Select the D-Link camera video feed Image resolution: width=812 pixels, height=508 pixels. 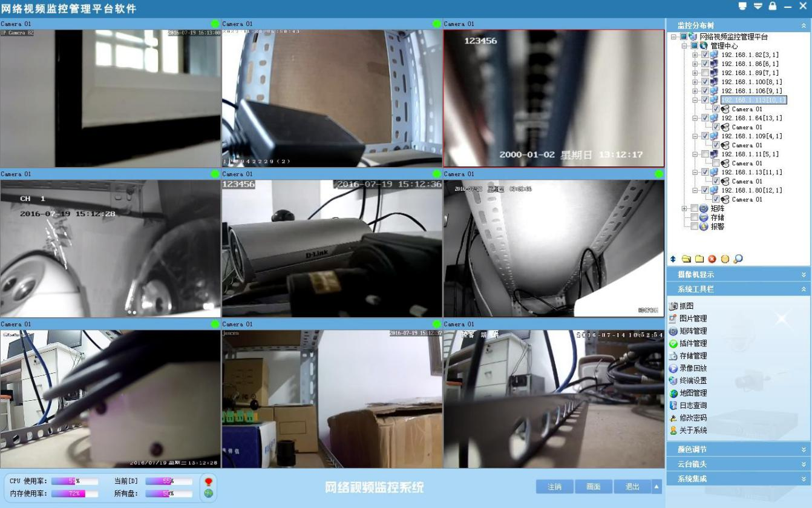click(x=332, y=248)
